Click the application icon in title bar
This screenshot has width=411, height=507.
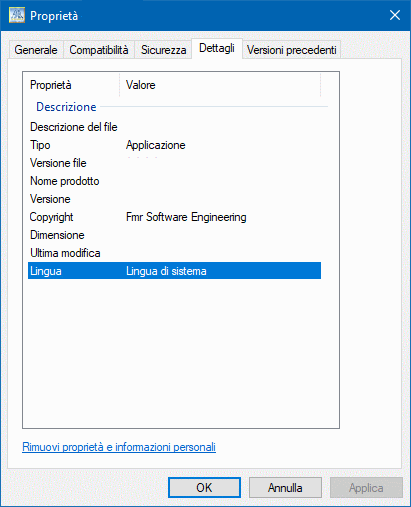[x=17, y=15]
